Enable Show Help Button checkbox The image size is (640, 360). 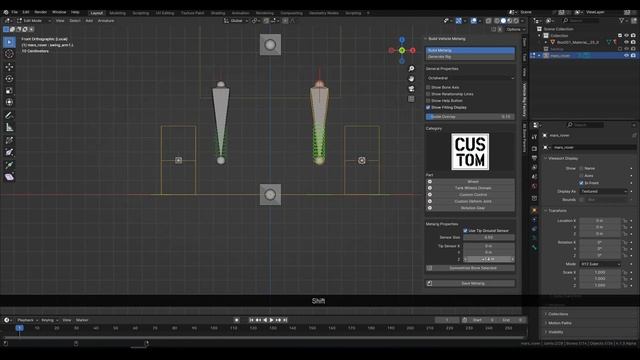(x=428, y=100)
